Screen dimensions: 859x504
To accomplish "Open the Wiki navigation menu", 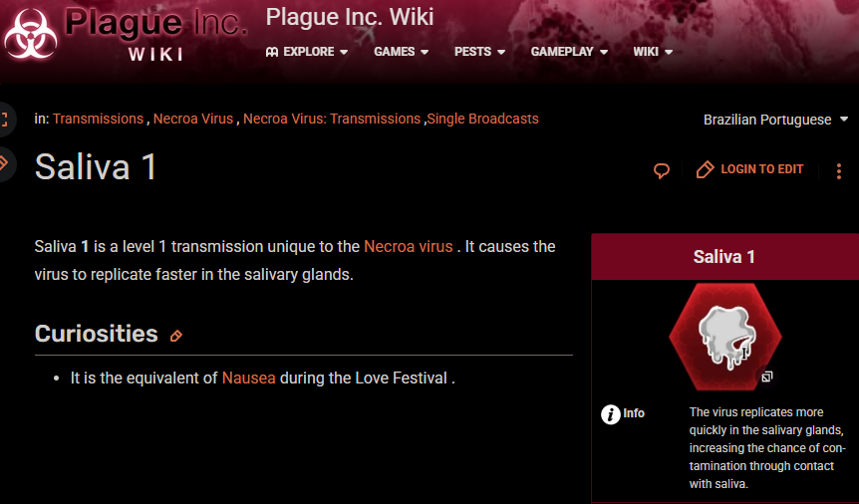I will tap(653, 52).
